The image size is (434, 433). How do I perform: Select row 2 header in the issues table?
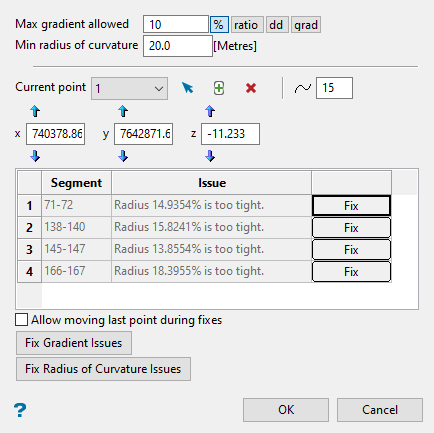click(x=29, y=227)
